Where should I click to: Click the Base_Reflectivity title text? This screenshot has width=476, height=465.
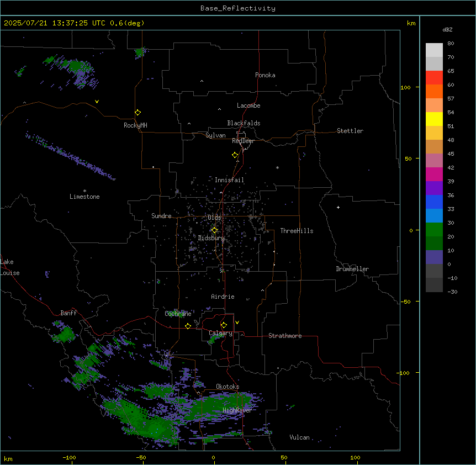[238, 8]
